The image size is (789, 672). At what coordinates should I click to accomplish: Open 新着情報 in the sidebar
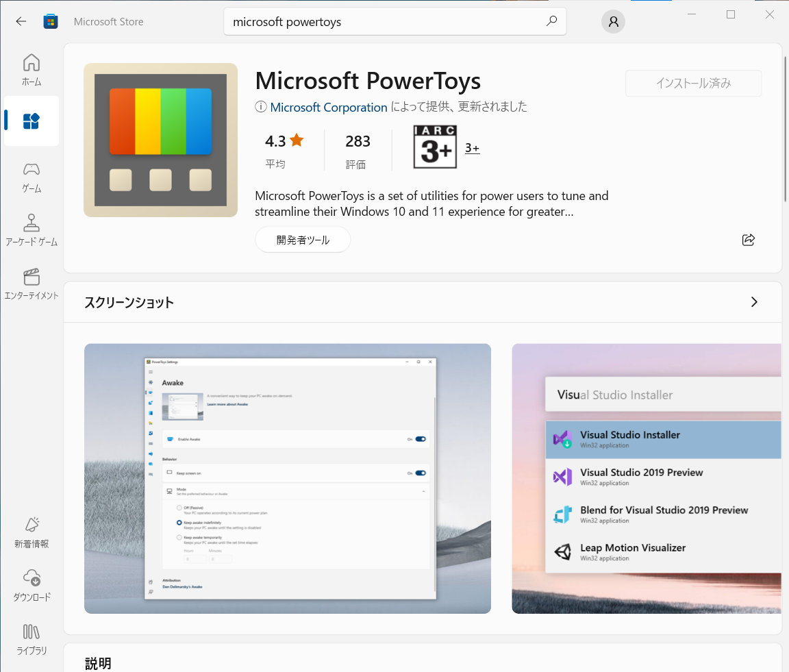tap(32, 532)
